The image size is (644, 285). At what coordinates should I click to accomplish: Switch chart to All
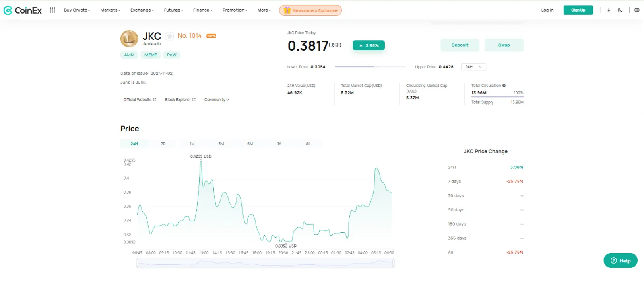pyautogui.click(x=308, y=144)
